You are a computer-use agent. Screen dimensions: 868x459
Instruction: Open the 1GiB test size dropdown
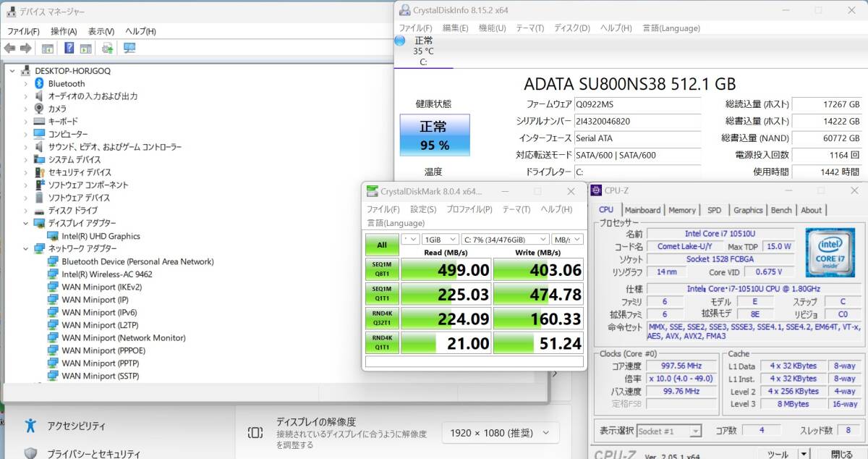click(441, 239)
